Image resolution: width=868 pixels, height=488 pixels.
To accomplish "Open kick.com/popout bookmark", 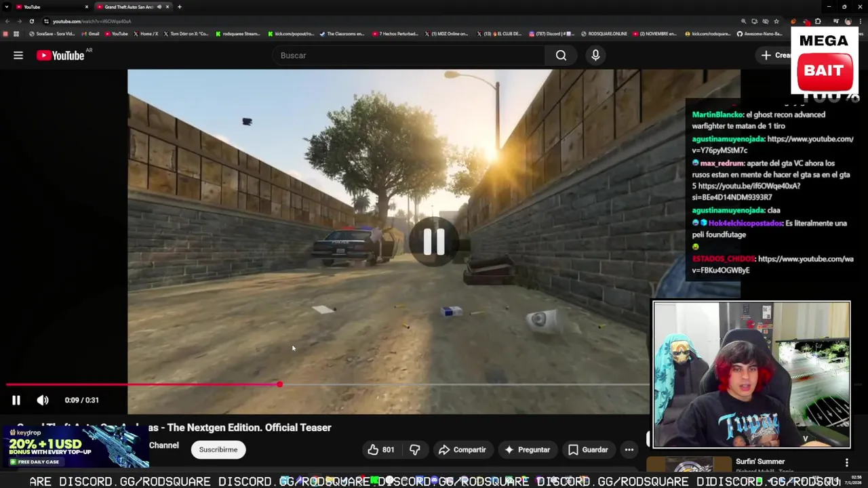I will pos(291,34).
